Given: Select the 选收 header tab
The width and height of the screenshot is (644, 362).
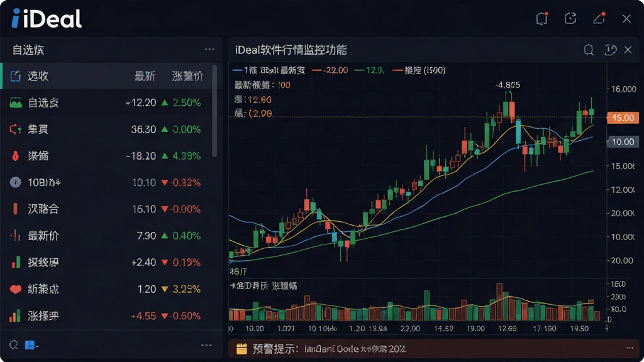Looking at the screenshot, I should point(38,76).
